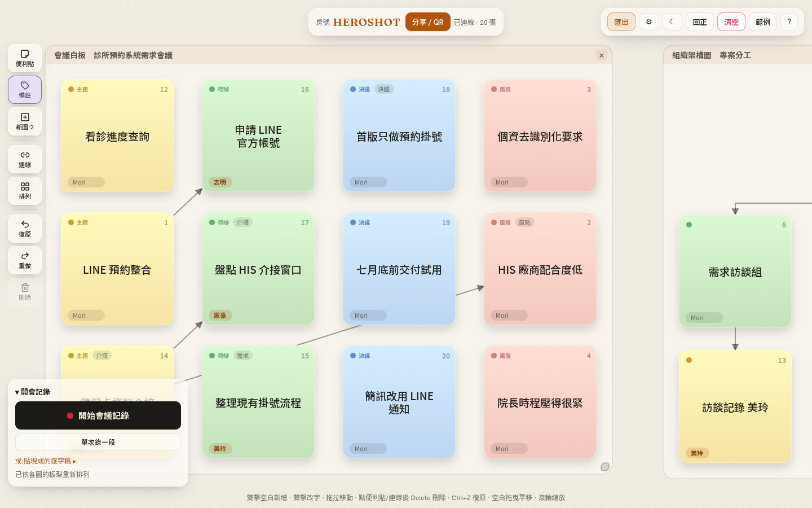Select the 申請 LINE 官方帳號 sticky note
The width and height of the screenshot is (812, 508).
pos(258,135)
